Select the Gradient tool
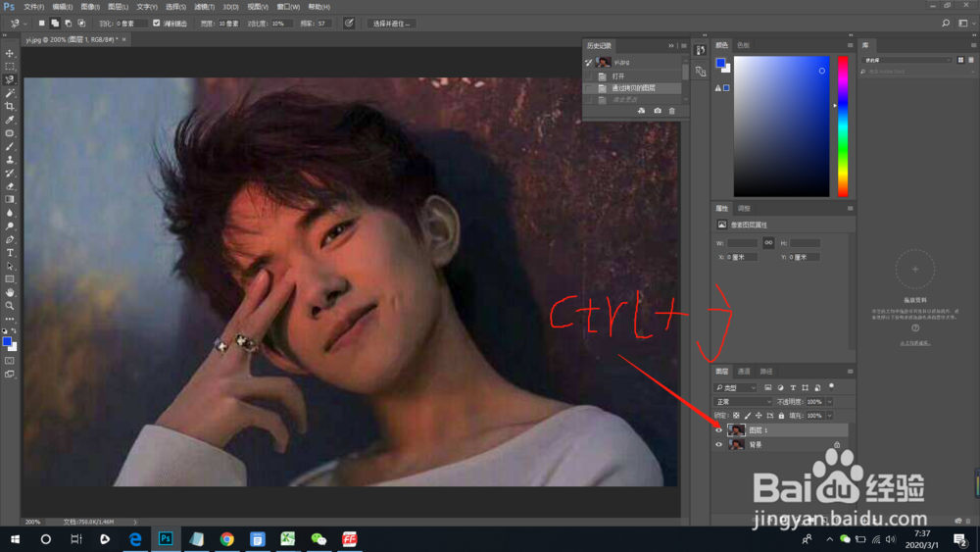The height and width of the screenshot is (552, 980). [x=10, y=199]
